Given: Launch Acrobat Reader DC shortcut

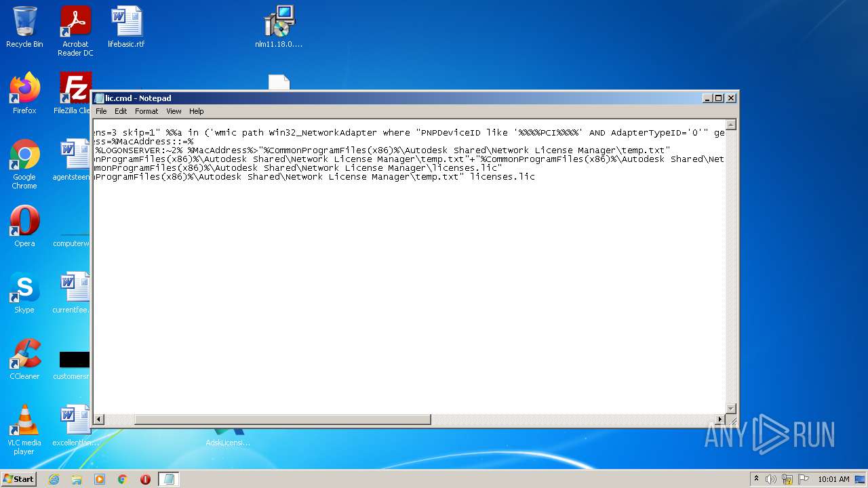Looking at the screenshot, I should (75, 31).
